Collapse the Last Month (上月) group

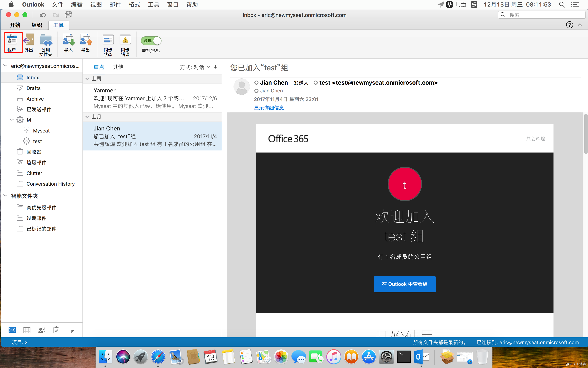click(x=87, y=117)
